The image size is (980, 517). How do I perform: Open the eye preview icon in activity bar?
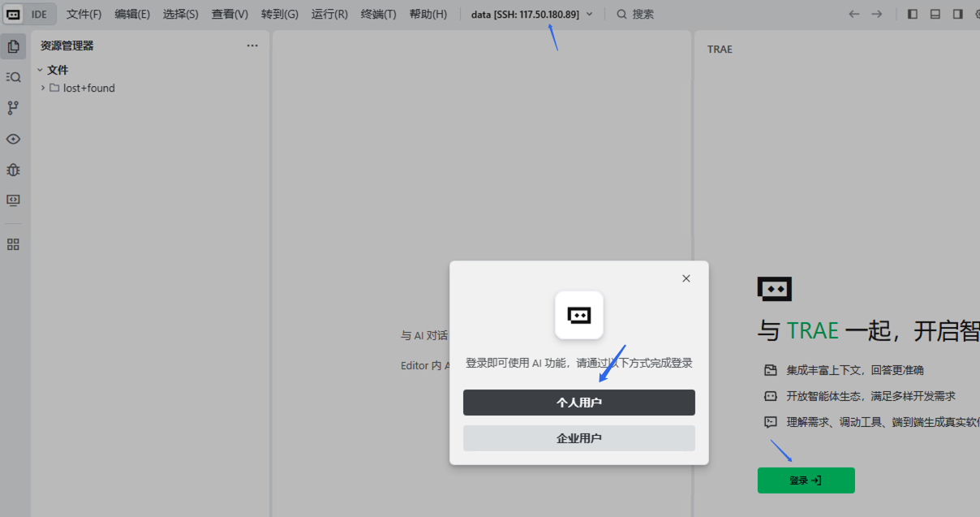13,139
